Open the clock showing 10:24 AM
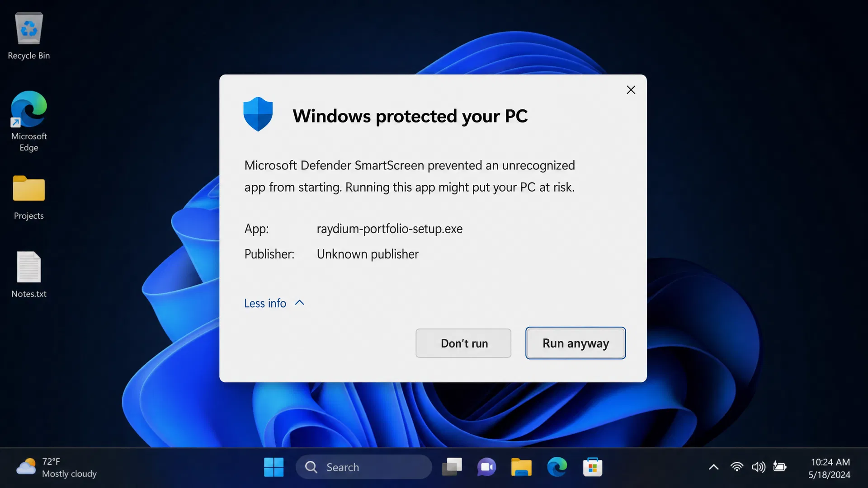868x488 pixels. pyautogui.click(x=830, y=468)
